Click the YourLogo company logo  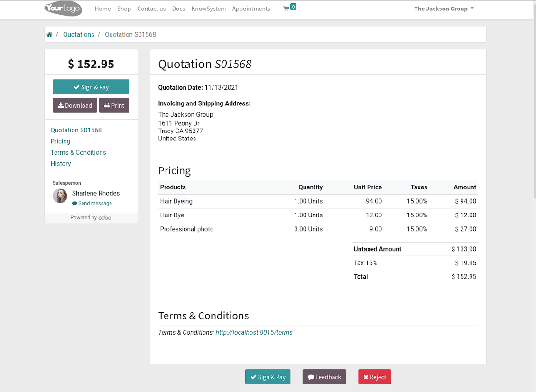pyautogui.click(x=63, y=9)
